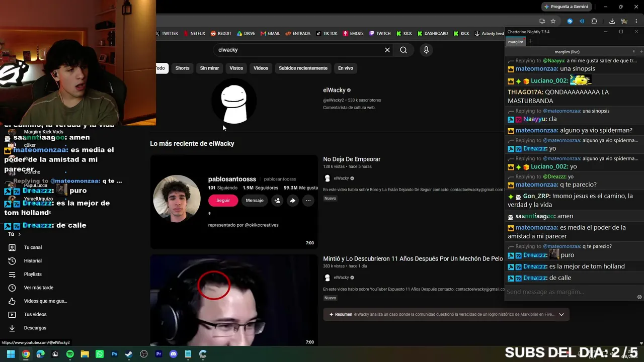Click the Chatterino message input field
Image resolution: width=644 pixels, height=362 pixels.
[570, 292]
